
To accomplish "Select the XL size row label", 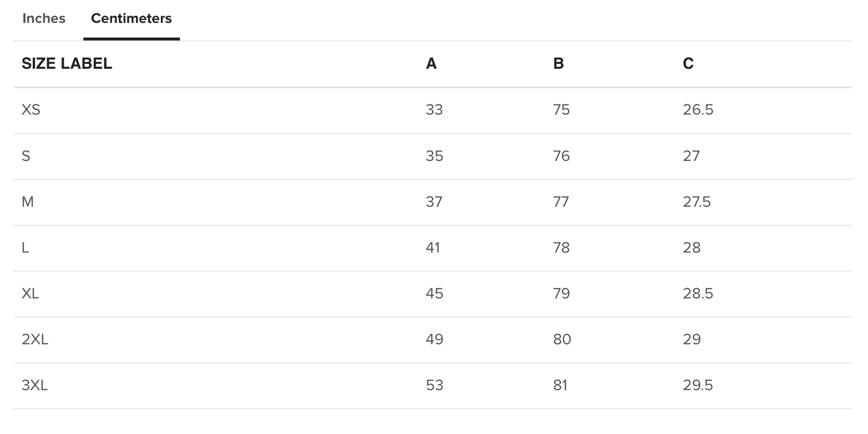I will pyautogui.click(x=30, y=294).
